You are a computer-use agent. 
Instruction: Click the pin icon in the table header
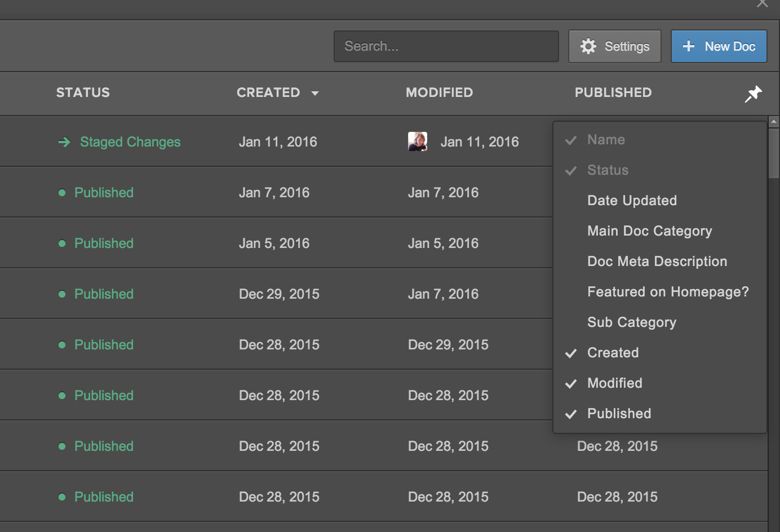pyautogui.click(x=754, y=94)
